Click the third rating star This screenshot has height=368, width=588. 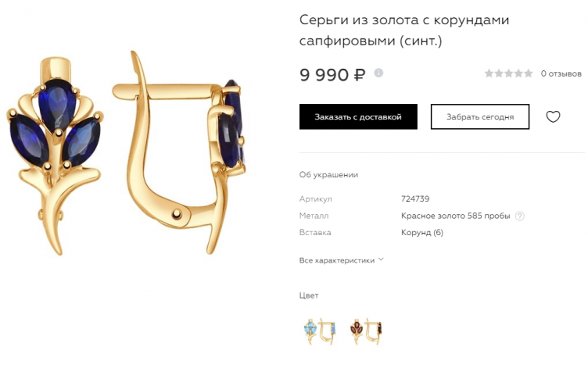pyautogui.click(x=508, y=73)
